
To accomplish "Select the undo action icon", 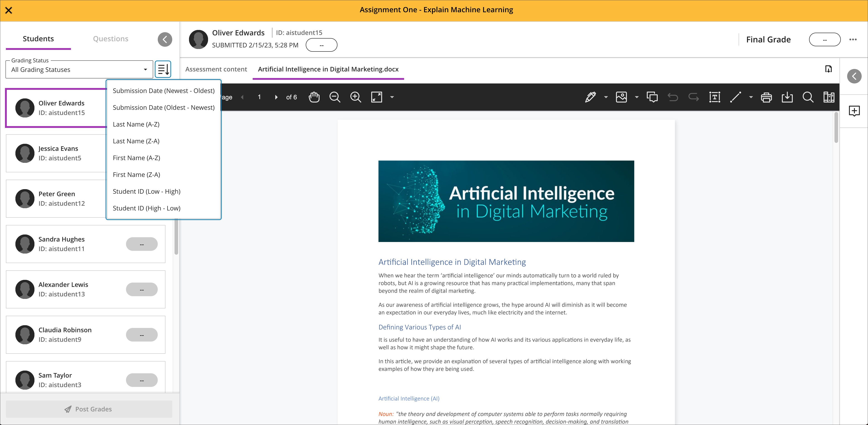I will pyautogui.click(x=673, y=98).
